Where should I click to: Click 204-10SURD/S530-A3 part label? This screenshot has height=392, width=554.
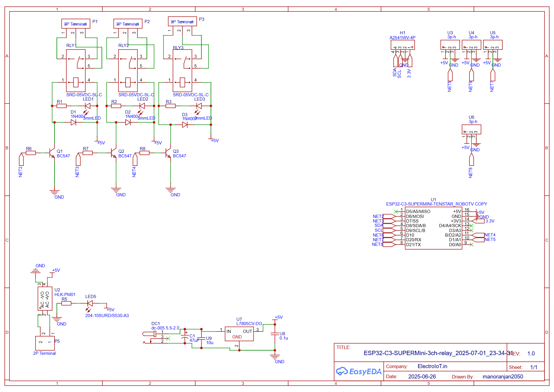point(107,316)
